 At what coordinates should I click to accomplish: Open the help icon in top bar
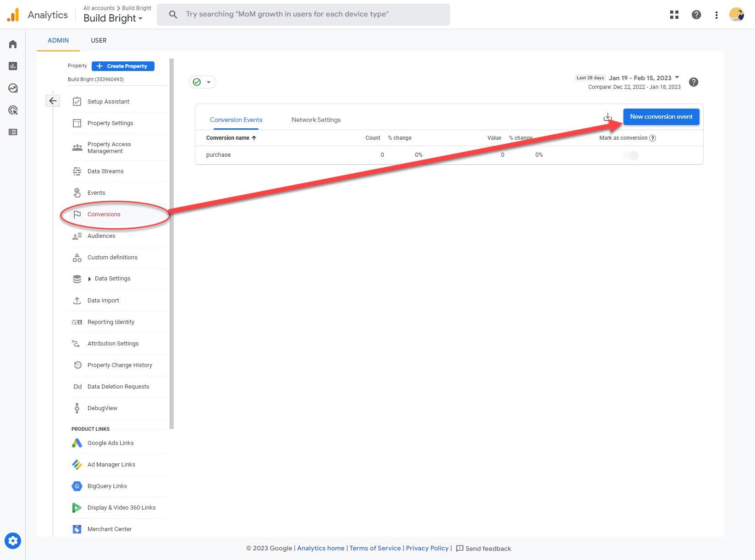696,15
